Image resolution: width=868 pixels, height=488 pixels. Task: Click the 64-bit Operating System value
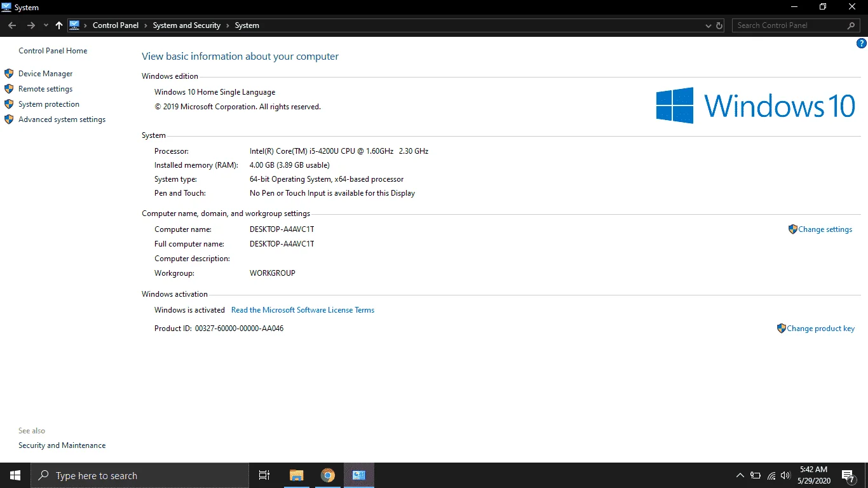327,179
